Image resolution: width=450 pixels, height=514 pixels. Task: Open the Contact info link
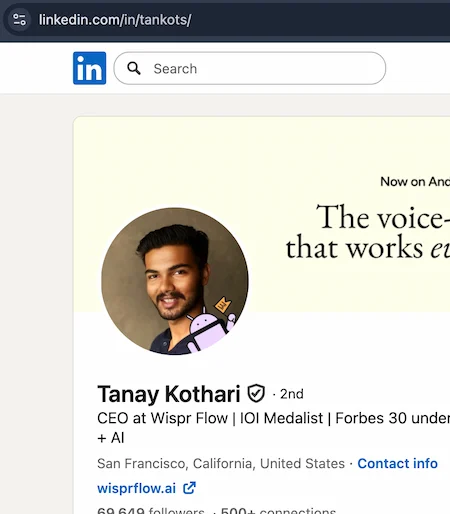coord(397,463)
